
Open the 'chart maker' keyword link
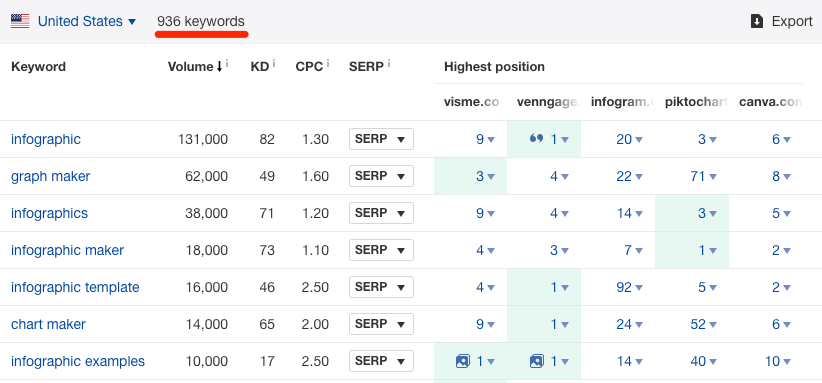(48, 324)
